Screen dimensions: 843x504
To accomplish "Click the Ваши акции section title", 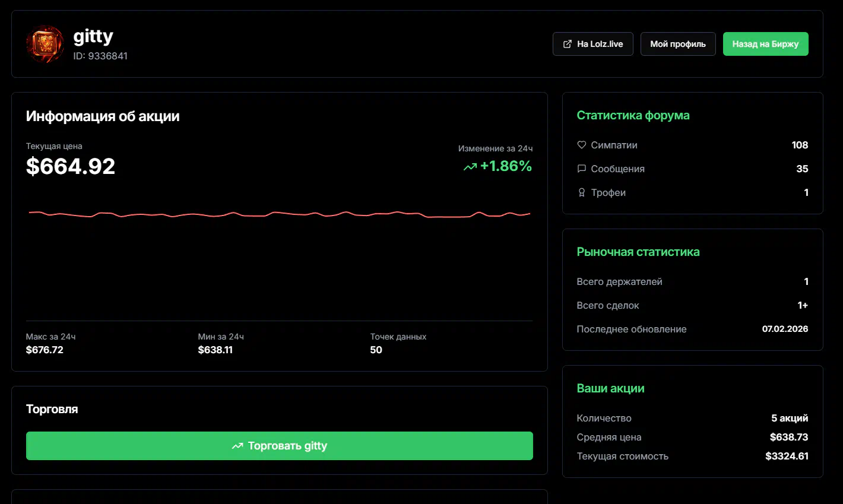I will click(610, 388).
